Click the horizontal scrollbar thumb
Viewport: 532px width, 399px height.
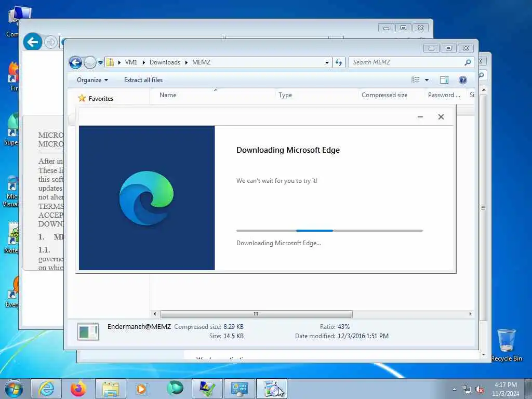(256, 314)
